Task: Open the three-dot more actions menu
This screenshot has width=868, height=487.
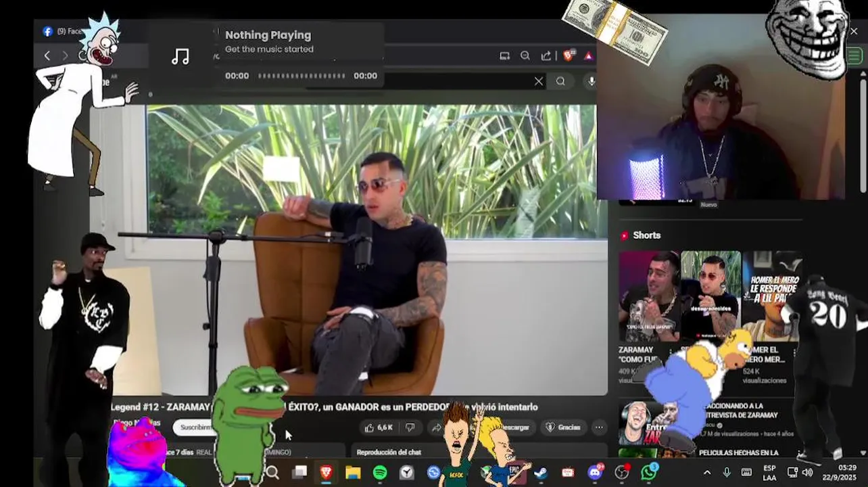Action: coord(599,427)
